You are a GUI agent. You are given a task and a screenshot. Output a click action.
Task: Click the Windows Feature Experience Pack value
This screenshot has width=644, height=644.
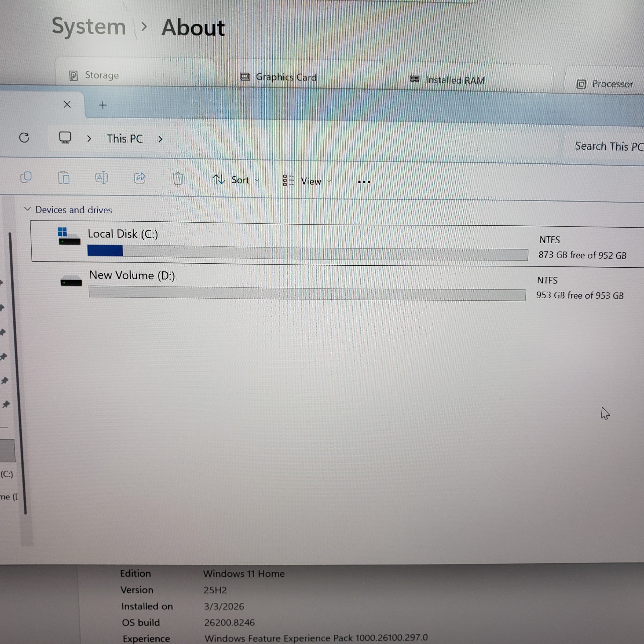(316, 638)
